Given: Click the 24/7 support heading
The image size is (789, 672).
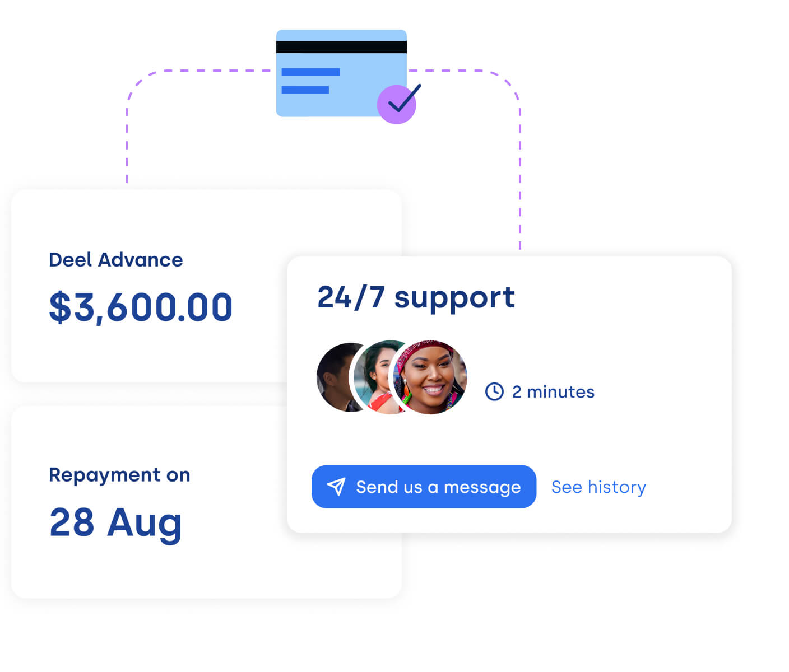Looking at the screenshot, I should (416, 298).
